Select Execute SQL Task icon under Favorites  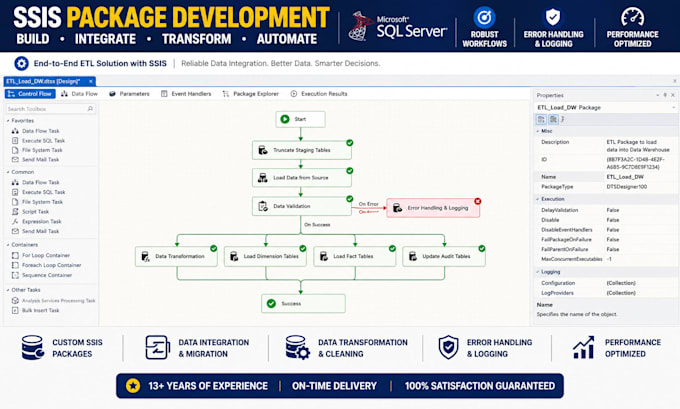pos(15,141)
